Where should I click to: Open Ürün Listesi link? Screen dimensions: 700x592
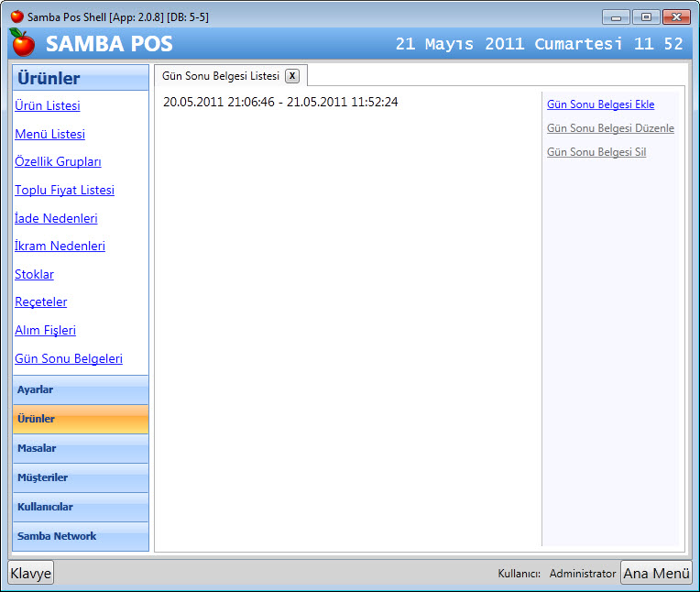tap(48, 106)
